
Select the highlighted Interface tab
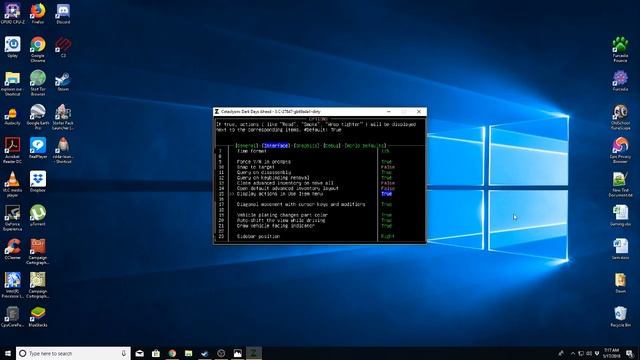coord(276,145)
